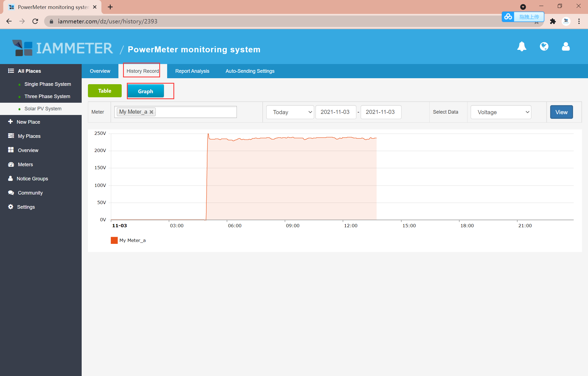The width and height of the screenshot is (588, 376).
Task: Open browser extensions puzzle icon
Action: click(553, 21)
